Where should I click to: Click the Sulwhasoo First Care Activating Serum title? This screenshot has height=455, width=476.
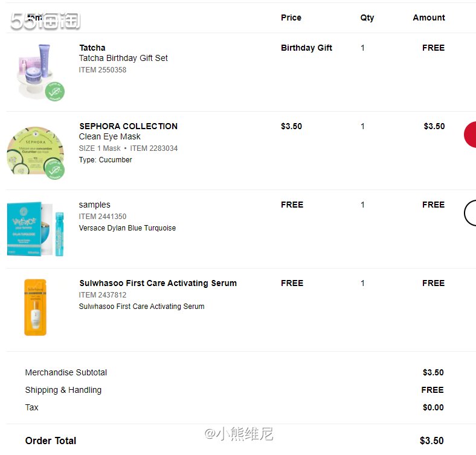(x=158, y=283)
